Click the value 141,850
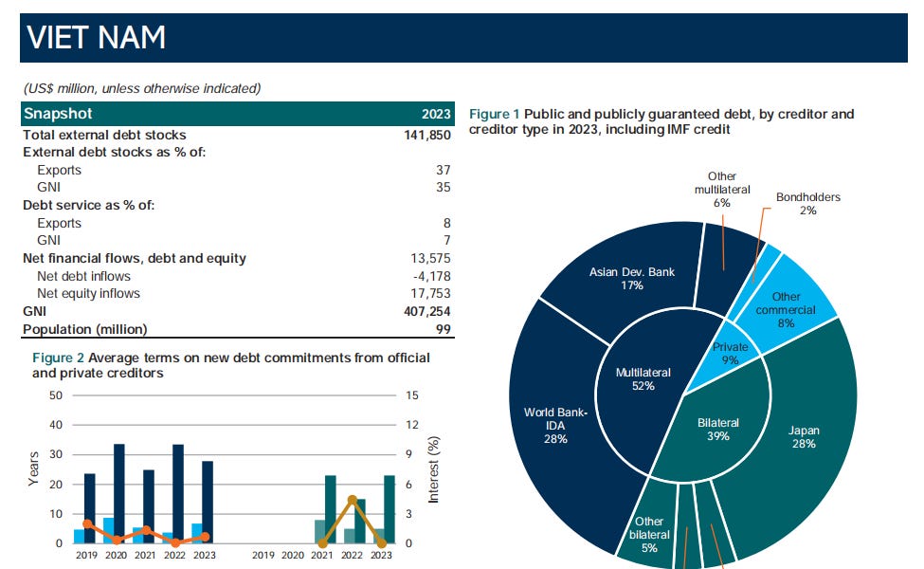 tap(427, 135)
